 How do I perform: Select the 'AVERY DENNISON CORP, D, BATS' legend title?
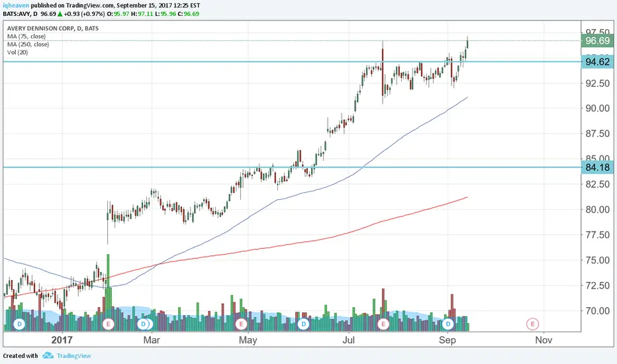point(53,28)
